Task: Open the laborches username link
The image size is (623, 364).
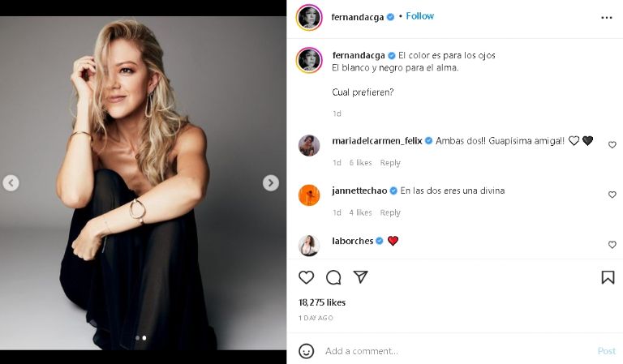Action: pos(352,241)
